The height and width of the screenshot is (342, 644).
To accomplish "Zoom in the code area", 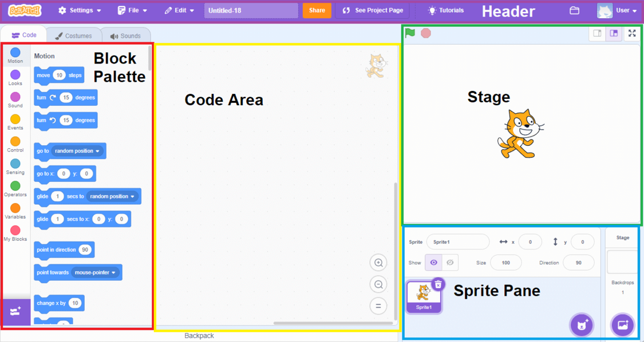I will point(378,263).
